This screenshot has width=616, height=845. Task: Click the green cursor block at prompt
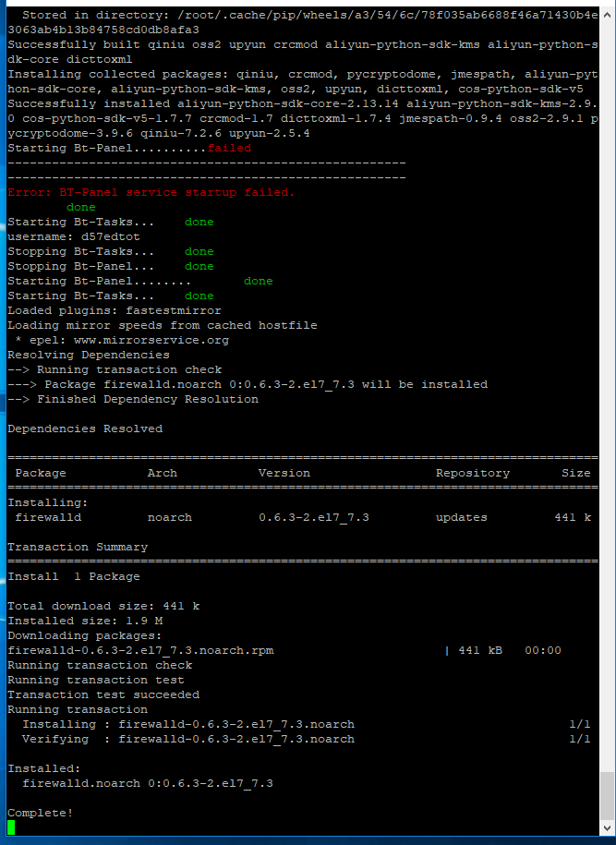(x=11, y=827)
